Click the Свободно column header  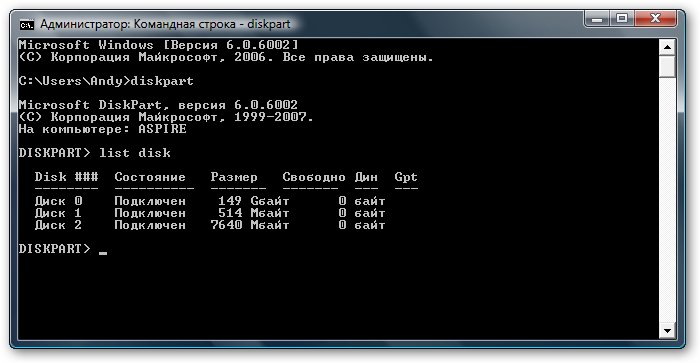(x=314, y=177)
